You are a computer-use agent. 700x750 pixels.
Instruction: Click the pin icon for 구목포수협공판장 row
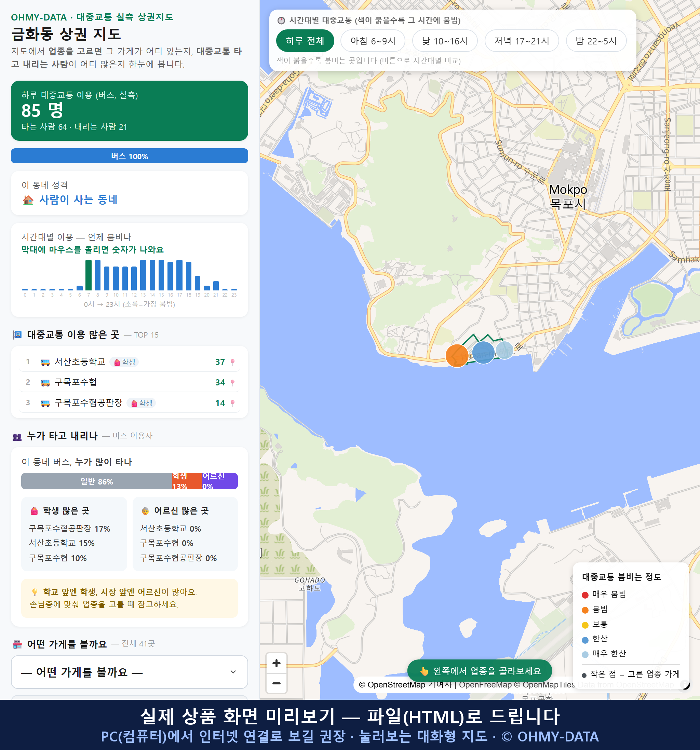[x=232, y=403]
